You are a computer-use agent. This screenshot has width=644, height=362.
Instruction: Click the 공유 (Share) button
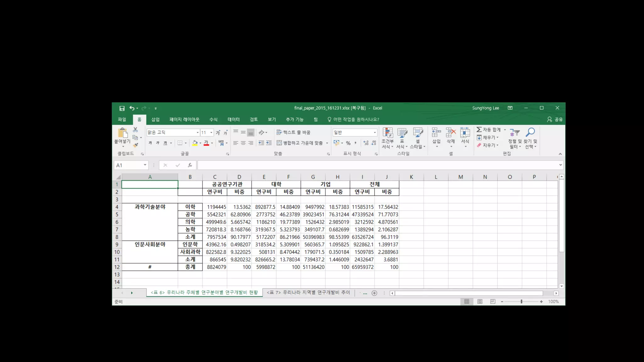coord(555,119)
